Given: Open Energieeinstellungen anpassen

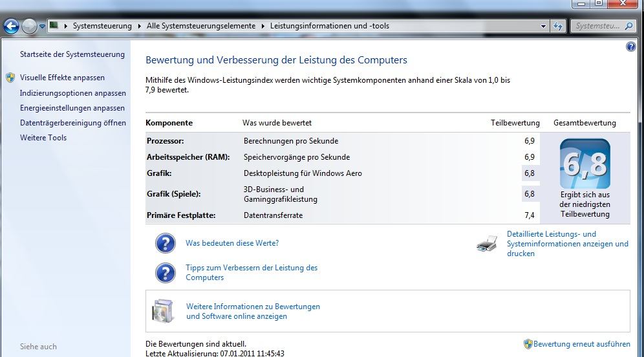Looking at the screenshot, I should (72, 108).
